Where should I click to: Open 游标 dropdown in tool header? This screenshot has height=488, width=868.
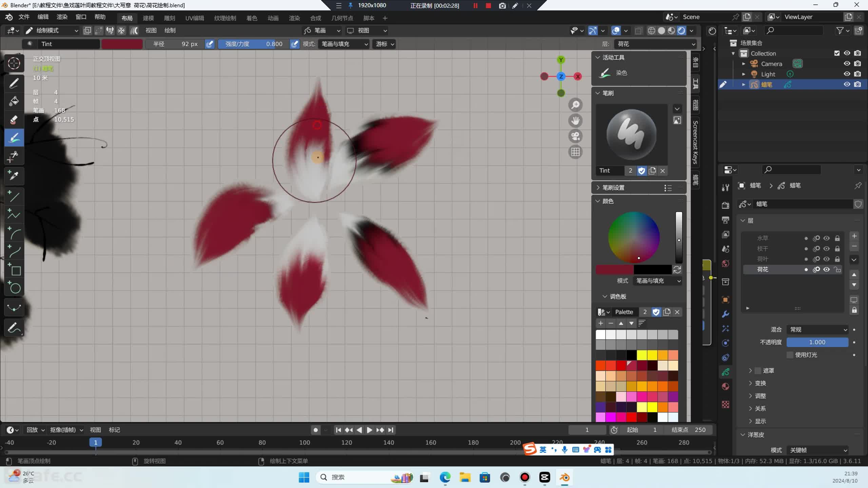coord(384,44)
